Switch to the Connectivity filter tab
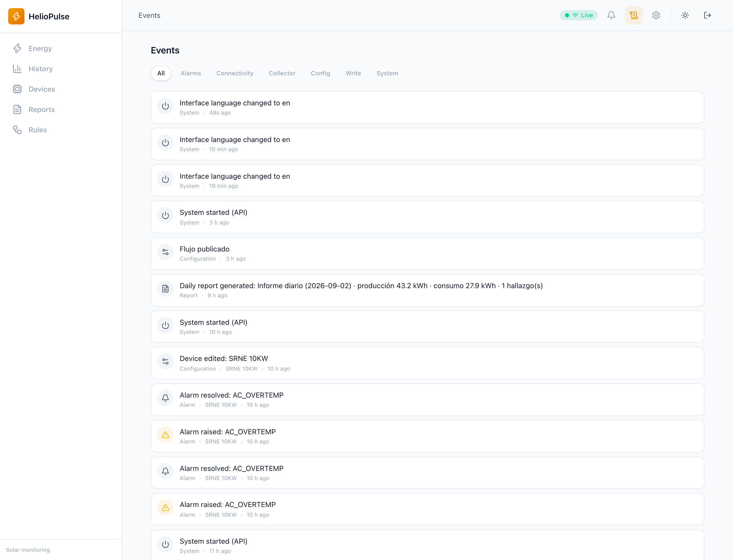Viewport: 733px width, 560px height. (235, 73)
